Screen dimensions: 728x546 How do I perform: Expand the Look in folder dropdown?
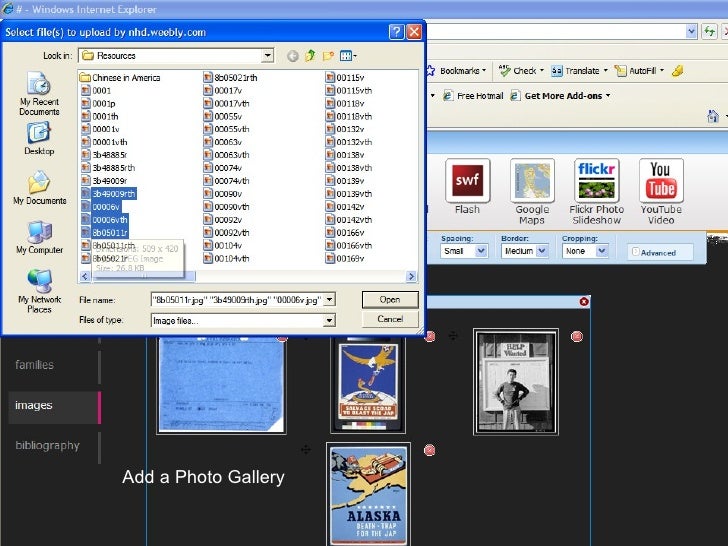point(267,56)
